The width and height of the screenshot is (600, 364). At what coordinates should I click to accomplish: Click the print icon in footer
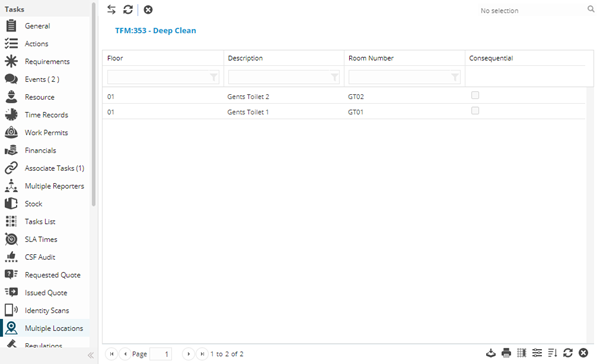click(506, 353)
